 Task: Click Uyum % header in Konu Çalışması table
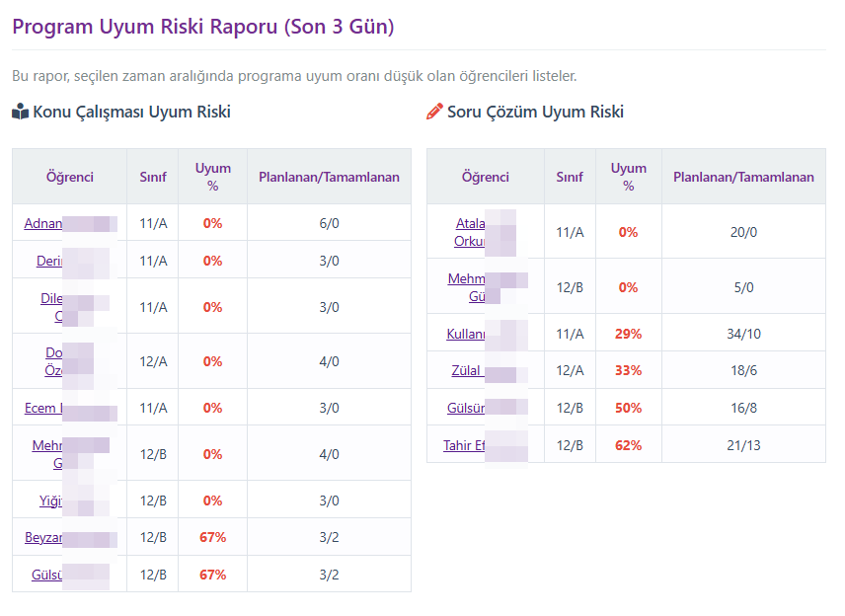tap(212, 177)
